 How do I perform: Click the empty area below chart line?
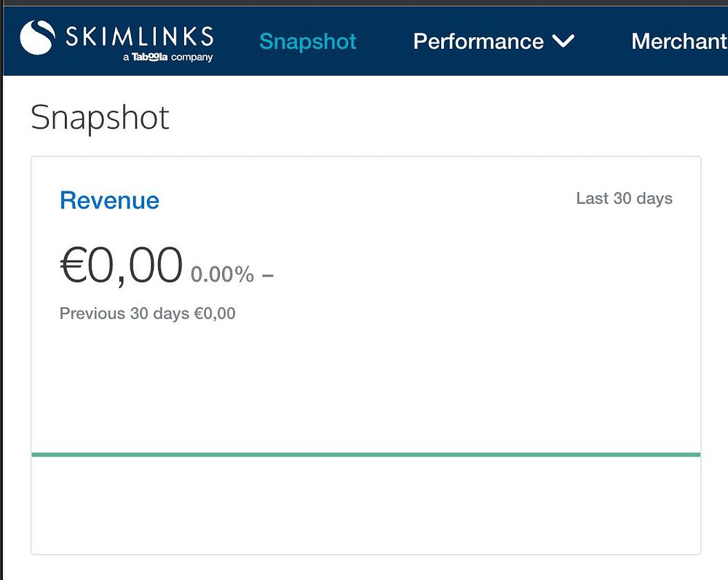click(x=365, y=504)
